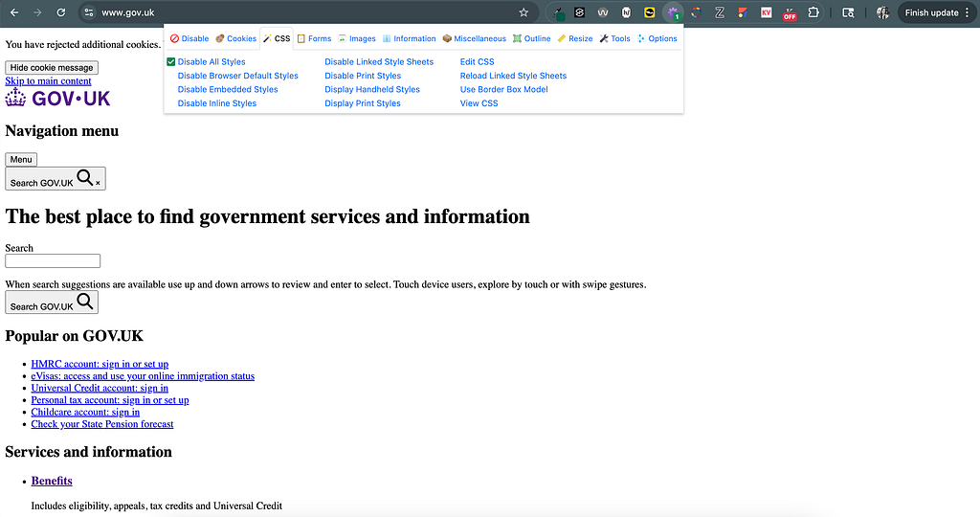The height and width of the screenshot is (517, 980).
Task: Select Disable Inline Styles
Action: pos(217,103)
